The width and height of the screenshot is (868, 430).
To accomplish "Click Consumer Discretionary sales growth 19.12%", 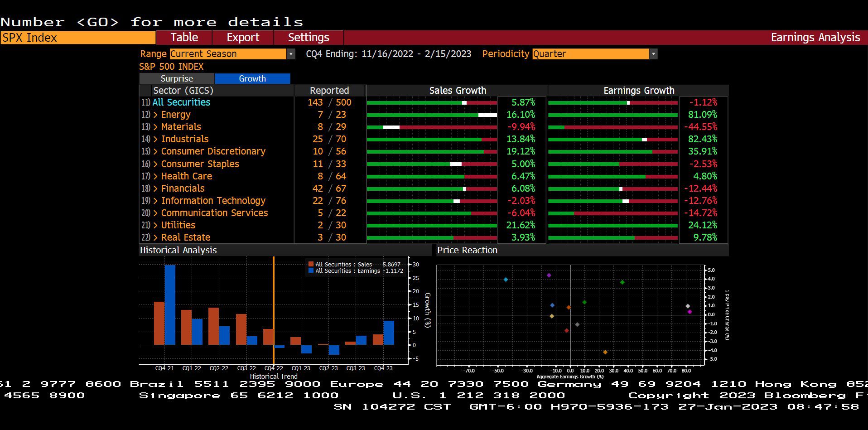I will (521, 151).
